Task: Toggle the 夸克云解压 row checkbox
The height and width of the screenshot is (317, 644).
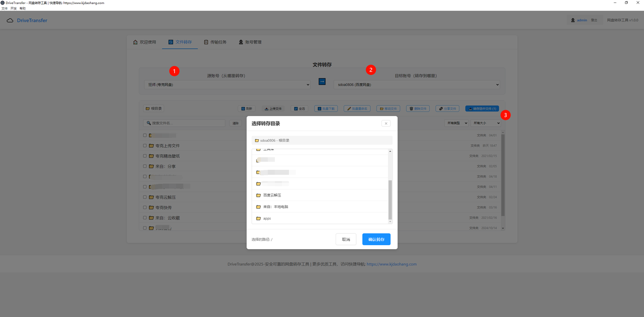Action: pos(145,197)
